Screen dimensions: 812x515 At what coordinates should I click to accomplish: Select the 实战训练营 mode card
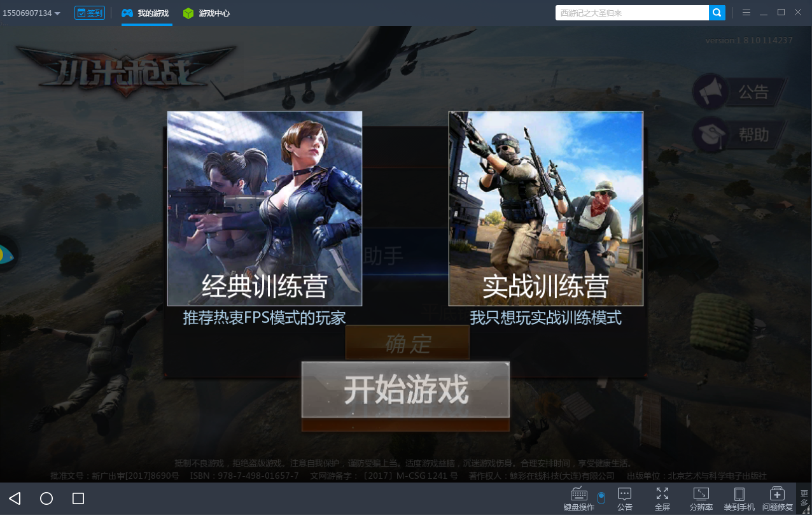pos(546,209)
